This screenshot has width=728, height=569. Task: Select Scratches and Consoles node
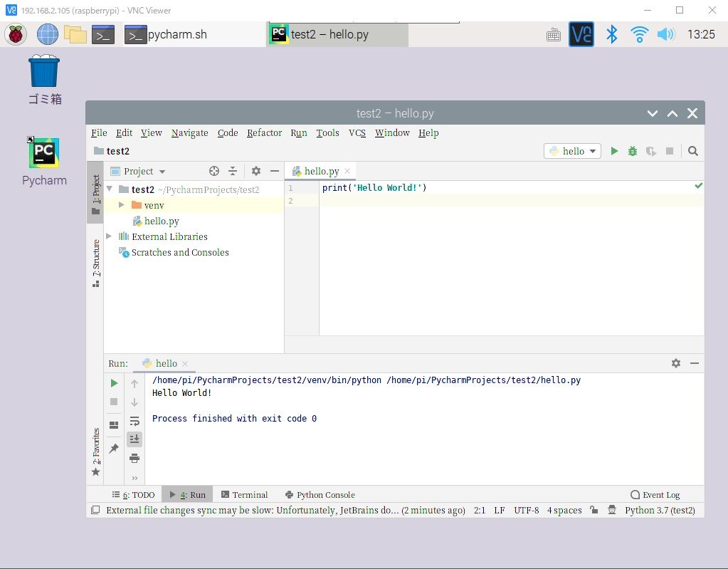point(179,252)
